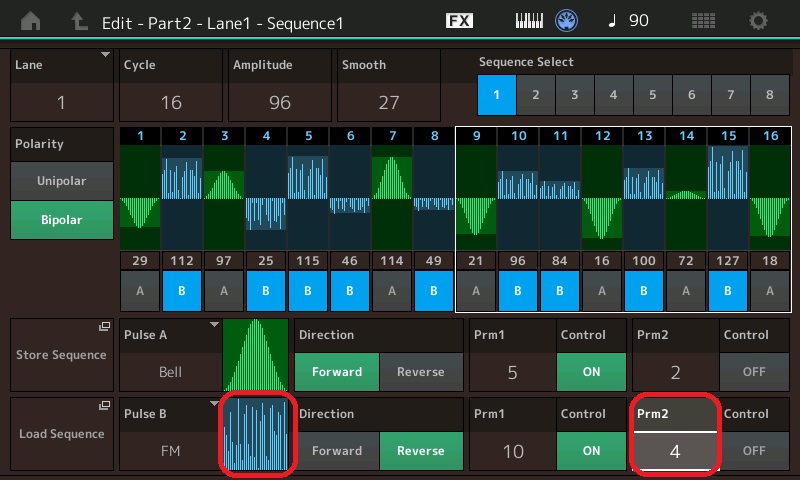The image size is (800, 480).
Task: Open the utility gear settings
Action: click(x=759, y=20)
